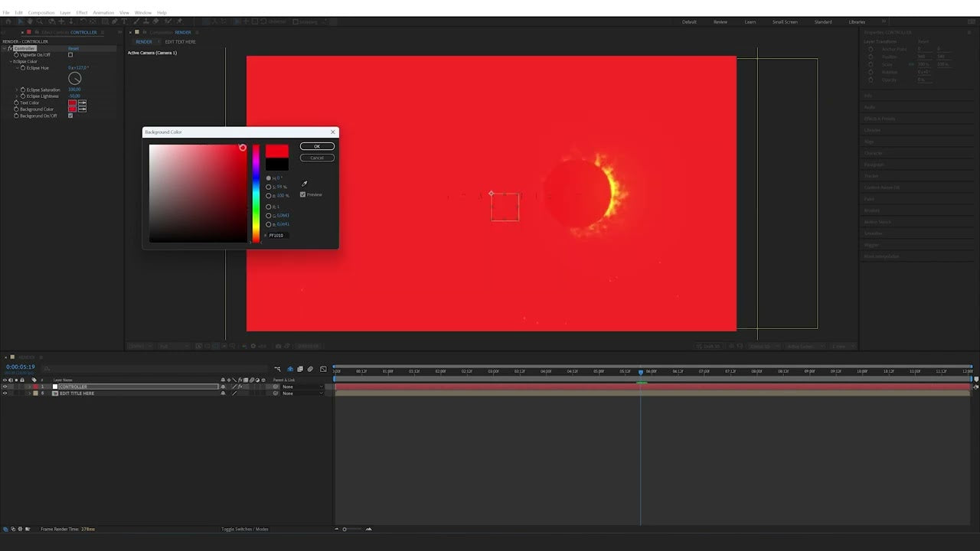Viewport: 980px width, 551px height.
Task: Open the Window menu
Action: click(143, 12)
